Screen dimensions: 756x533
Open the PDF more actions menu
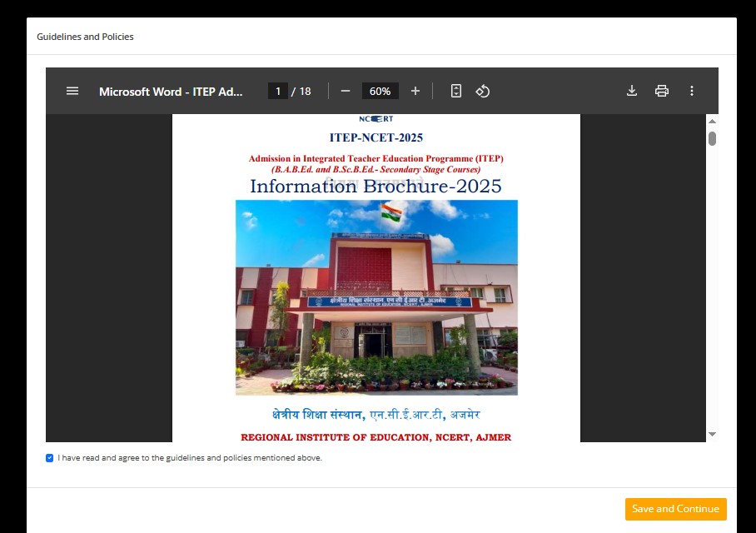click(691, 91)
